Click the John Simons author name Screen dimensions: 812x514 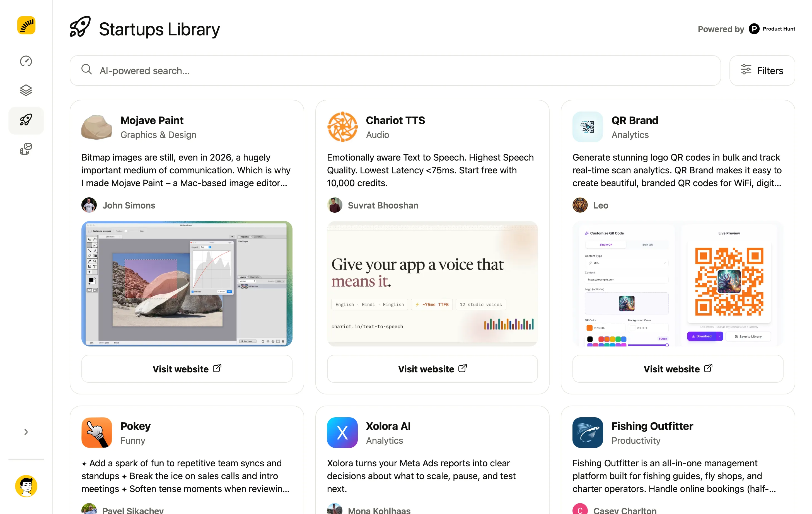pyautogui.click(x=129, y=205)
